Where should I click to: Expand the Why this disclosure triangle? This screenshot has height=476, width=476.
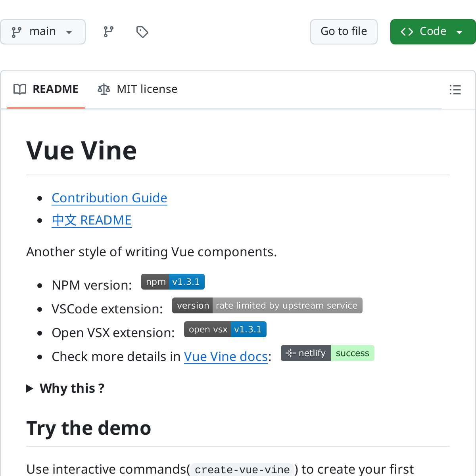[x=30, y=388]
